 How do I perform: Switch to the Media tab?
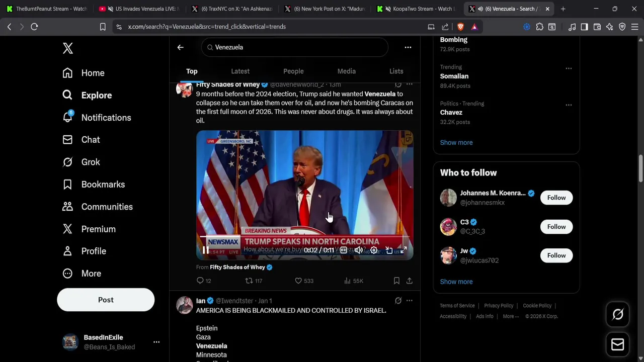[x=346, y=71]
